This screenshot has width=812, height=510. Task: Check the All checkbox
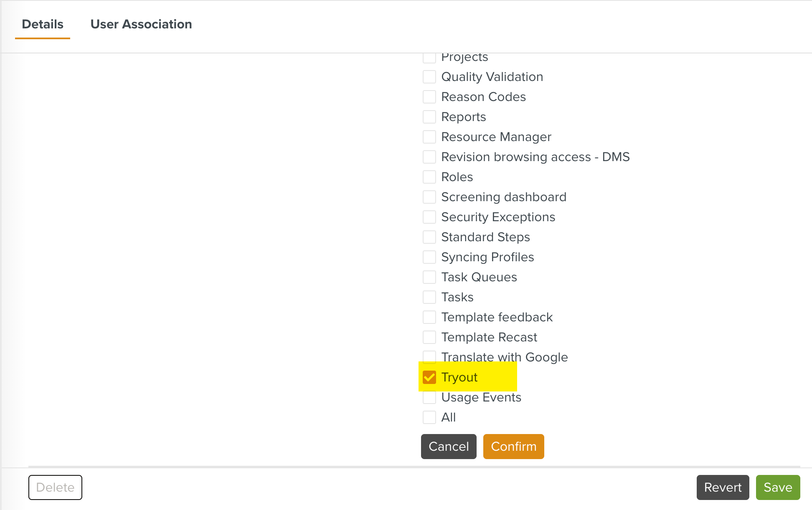point(429,417)
